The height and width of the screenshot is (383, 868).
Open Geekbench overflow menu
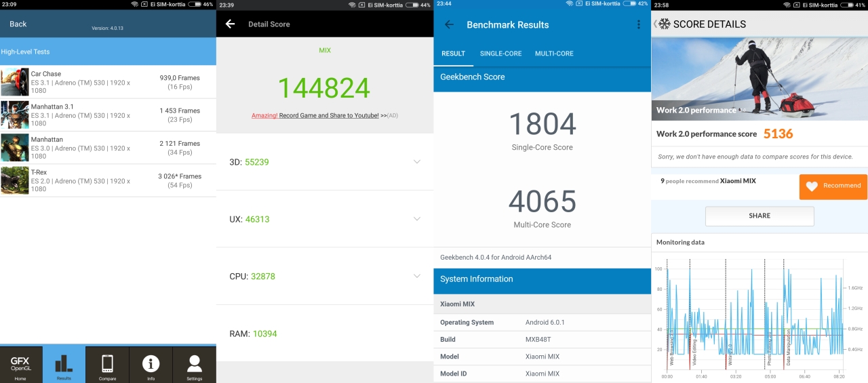(638, 24)
